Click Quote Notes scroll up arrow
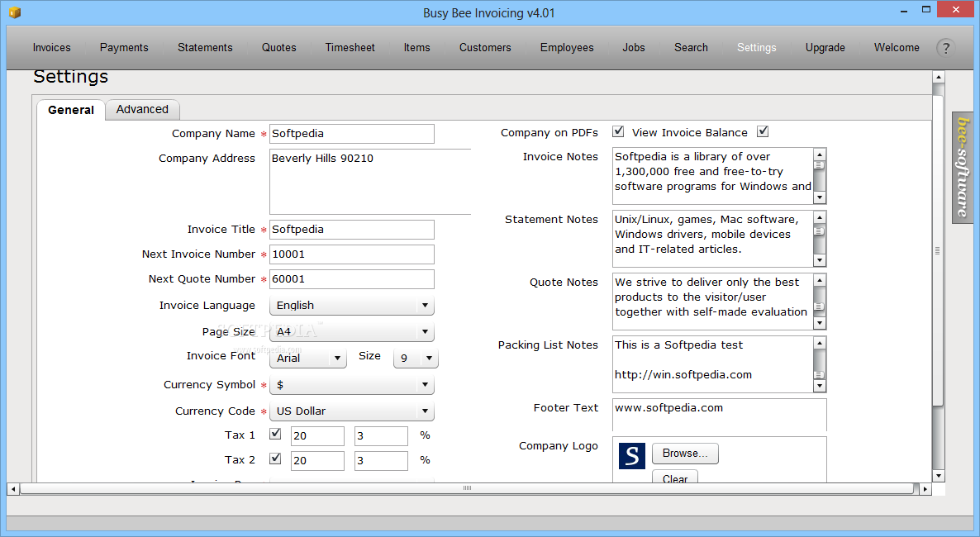This screenshot has width=980, height=537. click(820, 279)
